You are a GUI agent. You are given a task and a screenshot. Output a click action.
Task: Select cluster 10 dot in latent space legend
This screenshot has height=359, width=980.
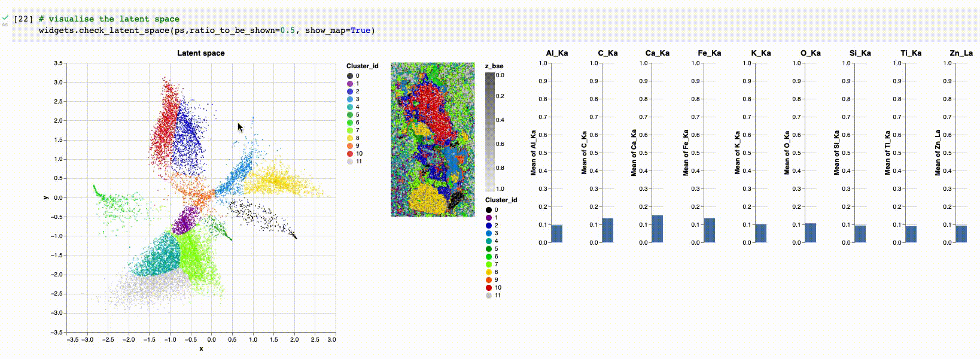click(350, 154)
